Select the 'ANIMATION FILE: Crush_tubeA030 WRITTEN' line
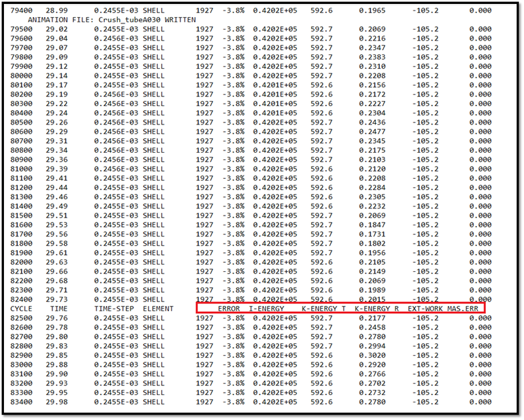The image size is (524, 420). point(111,20)
